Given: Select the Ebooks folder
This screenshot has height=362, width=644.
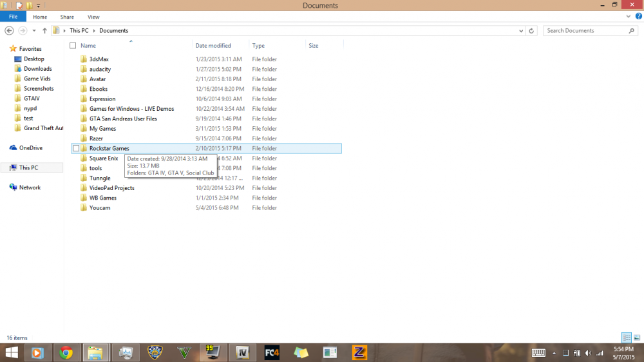Looking at the screenshot, I should click(x=99, y=89).
